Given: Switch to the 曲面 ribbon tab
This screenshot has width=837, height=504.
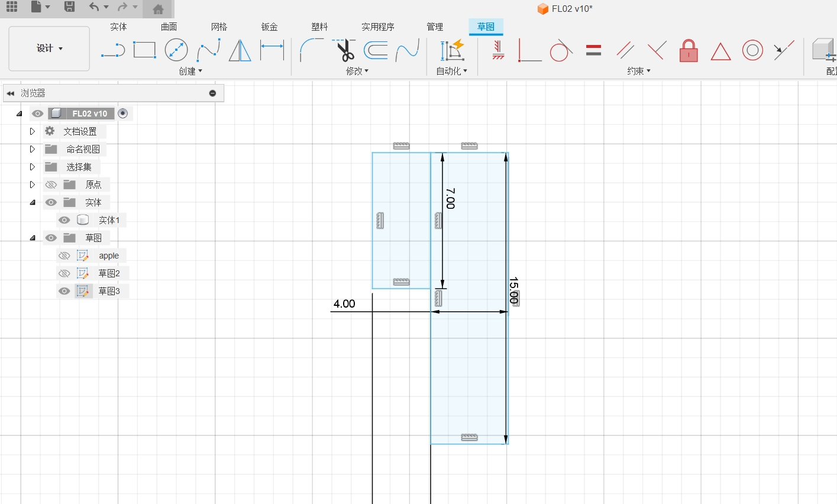Looking at the screenshot, I should [169, 27].
